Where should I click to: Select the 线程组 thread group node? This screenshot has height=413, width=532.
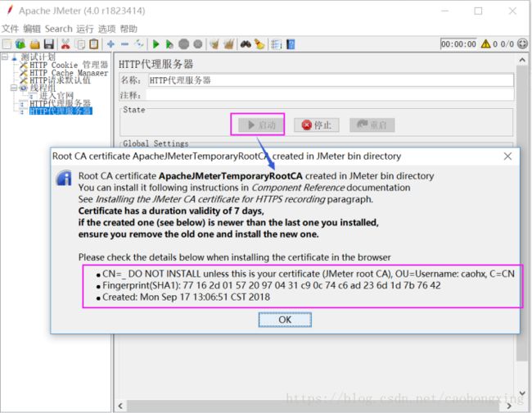coord(43,88)
